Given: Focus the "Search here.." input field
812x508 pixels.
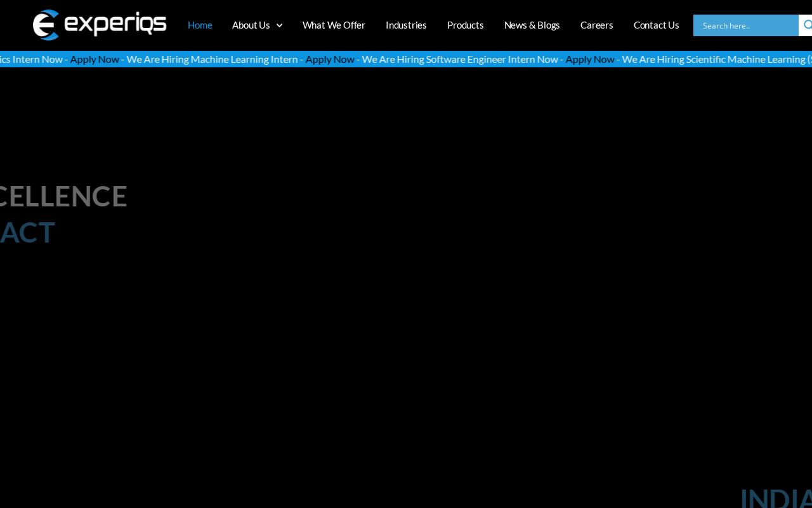Looking at the screenshot, I should pos(746,25).
